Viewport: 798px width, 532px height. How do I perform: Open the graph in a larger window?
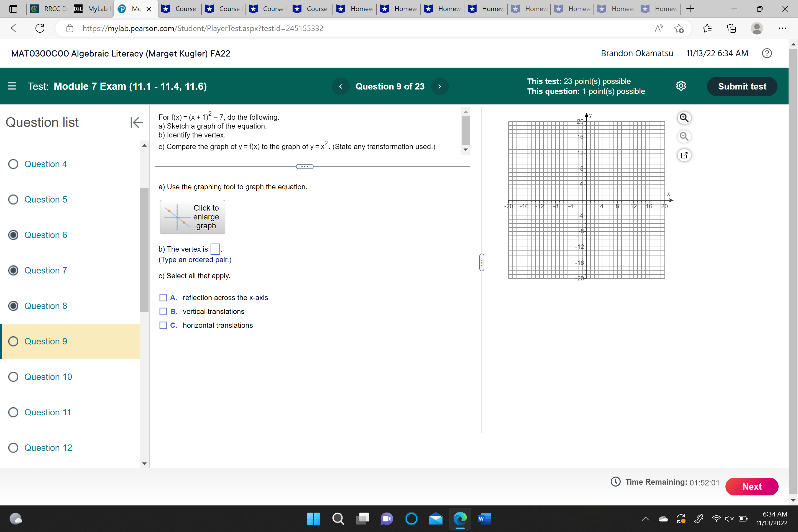pyautogui.click(x=684, y=155)
